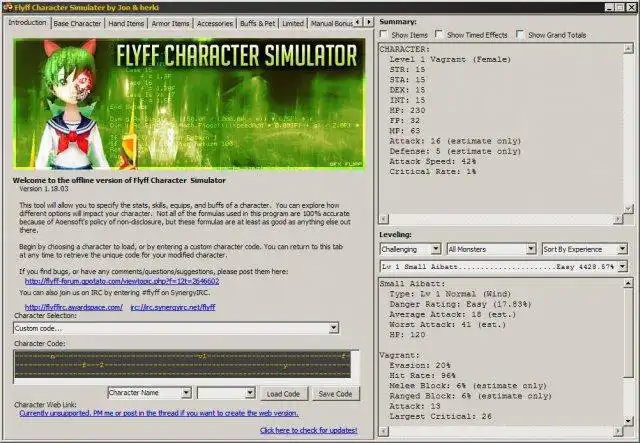Screen dimensions: 640x443
Task: Open the Character Selection Custom code dropdown
Action: pyautogui.click(x=176, y=328)
